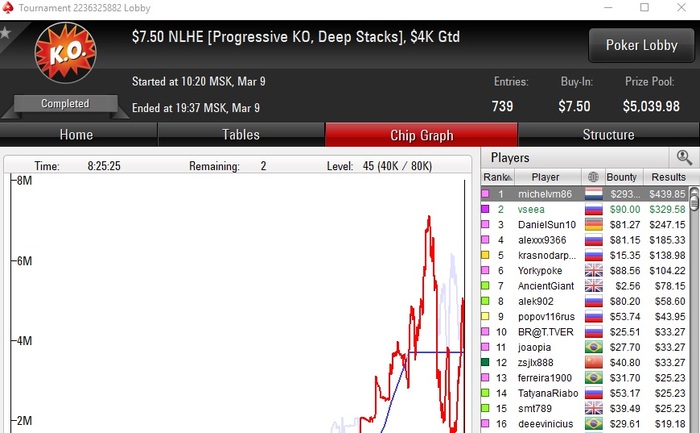Click the Brazil flag for deeevinicius
Screen dimensions: 700x433
(594, 424)
